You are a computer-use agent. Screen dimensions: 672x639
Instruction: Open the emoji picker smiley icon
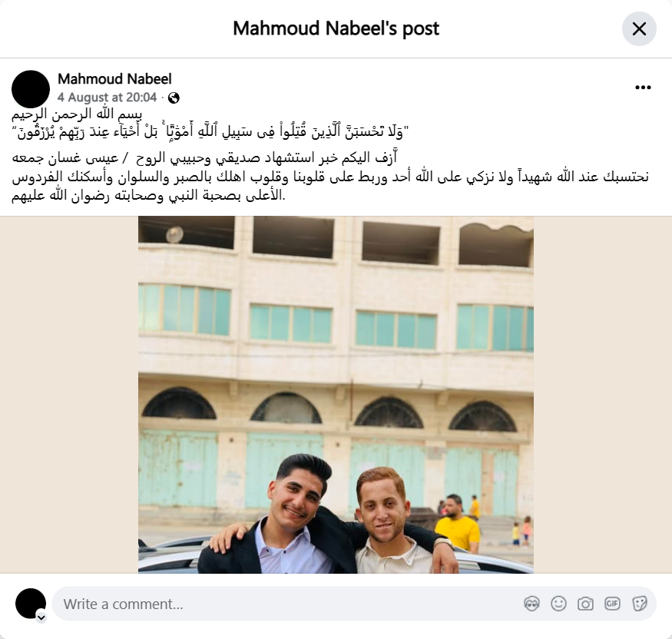558,604
